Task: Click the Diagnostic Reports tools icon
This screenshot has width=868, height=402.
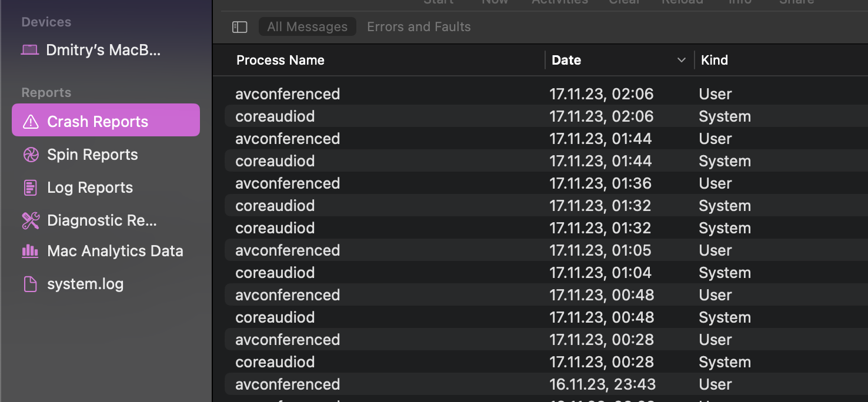Action: 30,220
